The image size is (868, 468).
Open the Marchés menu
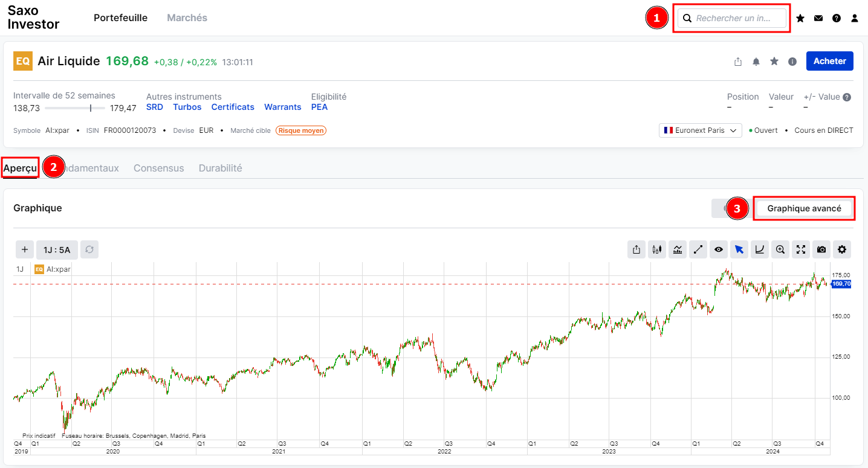187,18
